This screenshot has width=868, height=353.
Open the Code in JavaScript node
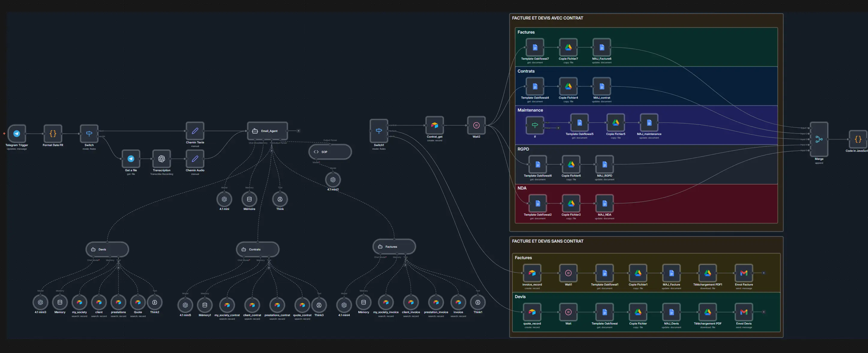tap(858, 139)
